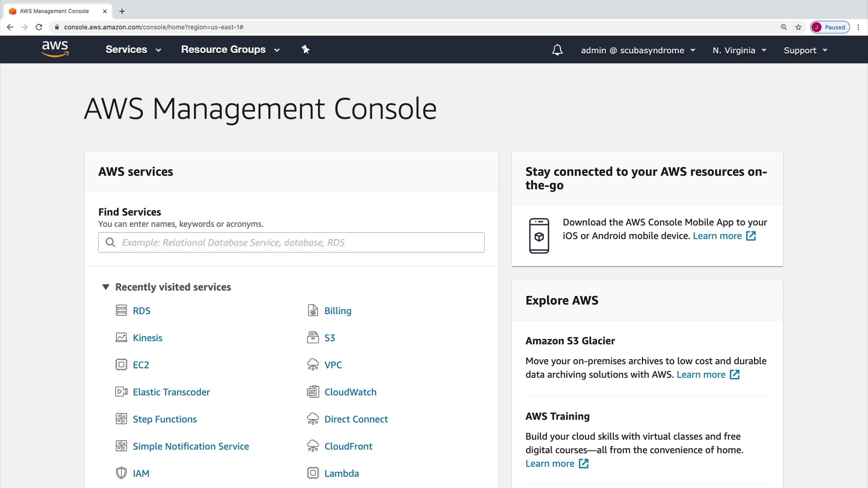This screenshot has height=488, width=868.
Task: Bookmark this page with star icon
Action: (x=798, y=27)
